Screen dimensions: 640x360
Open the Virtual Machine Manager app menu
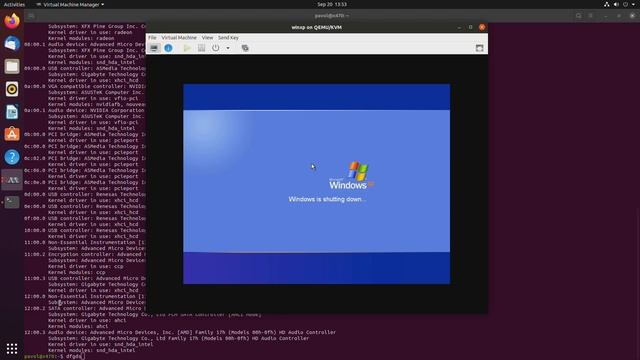point(70,4)
